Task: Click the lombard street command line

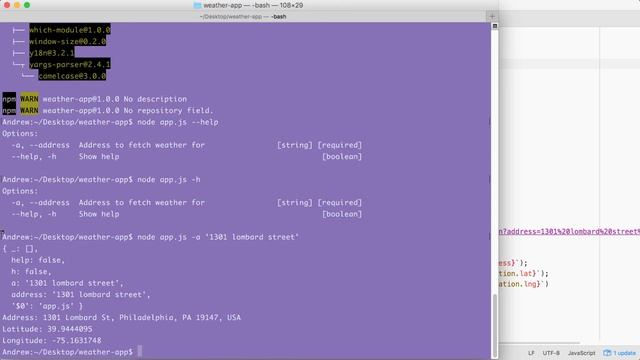Action: (218, 237)
